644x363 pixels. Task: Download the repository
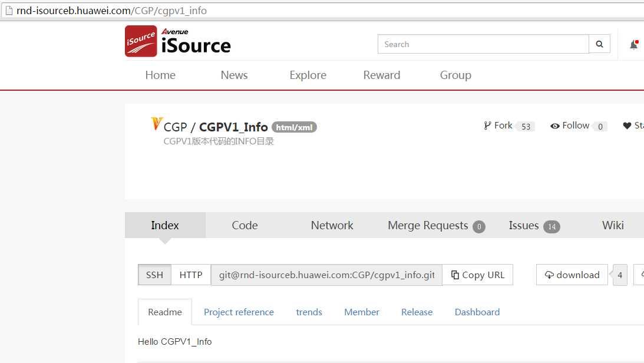[572, 275]
